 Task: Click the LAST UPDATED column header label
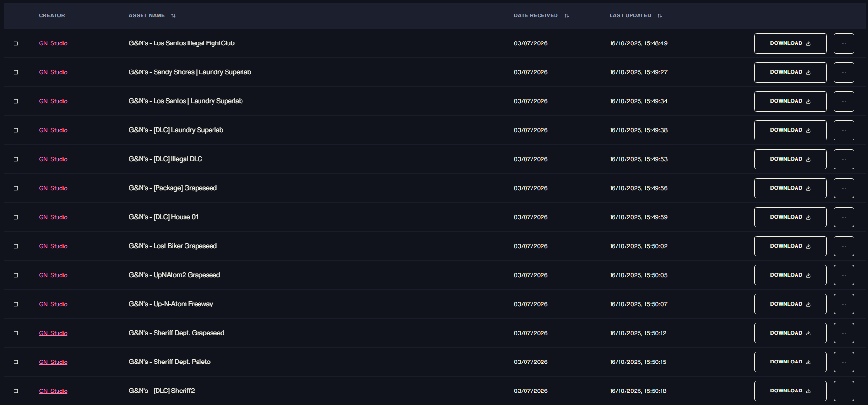coord(630,16)
